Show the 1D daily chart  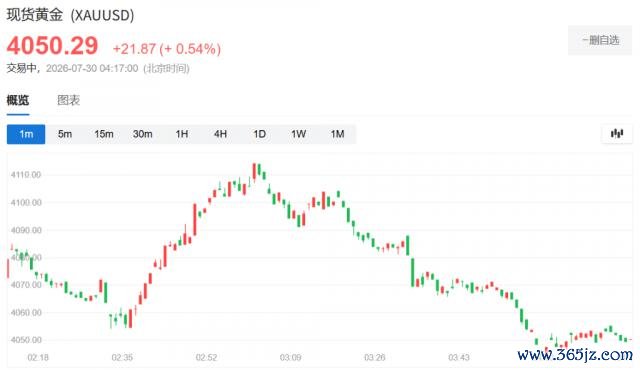pyautogui.click(x=260, y=134)
